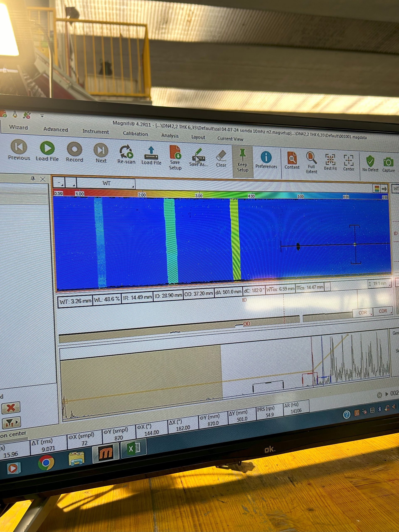399x532 pixels.
Task: Go to the Previous file
Action: 19,150
